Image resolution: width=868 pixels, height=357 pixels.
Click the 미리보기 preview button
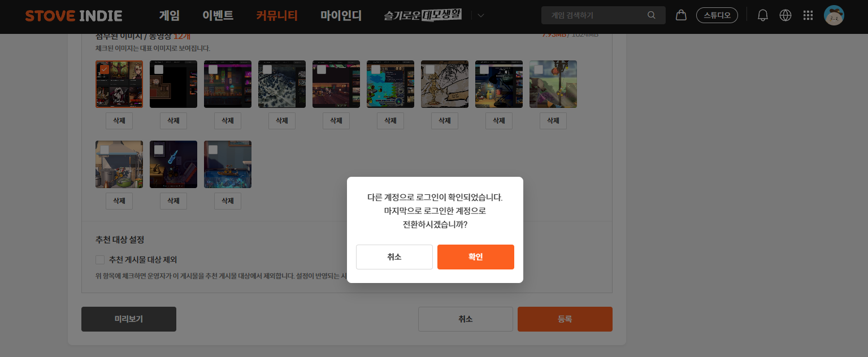click(128, 319)
